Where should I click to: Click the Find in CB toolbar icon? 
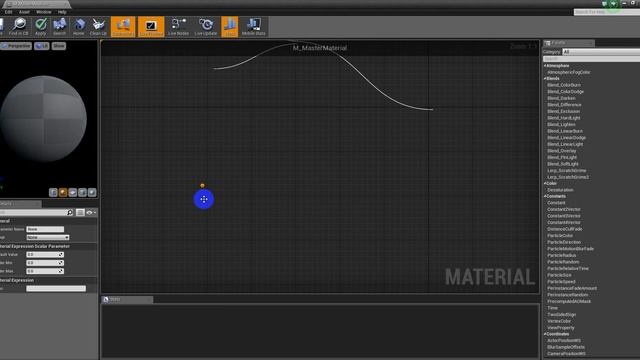(19, 27)
